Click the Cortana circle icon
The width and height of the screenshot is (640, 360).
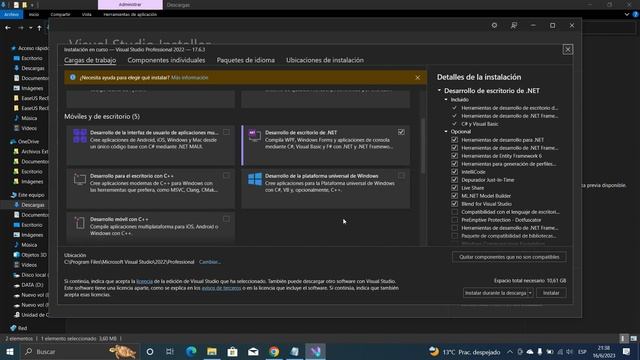coord(150,351)
